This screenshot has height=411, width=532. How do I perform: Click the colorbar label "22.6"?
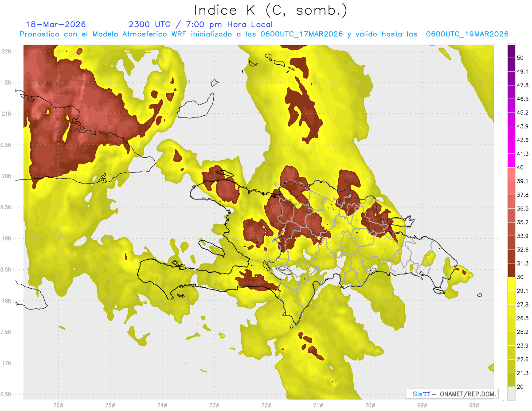point(523,359)
